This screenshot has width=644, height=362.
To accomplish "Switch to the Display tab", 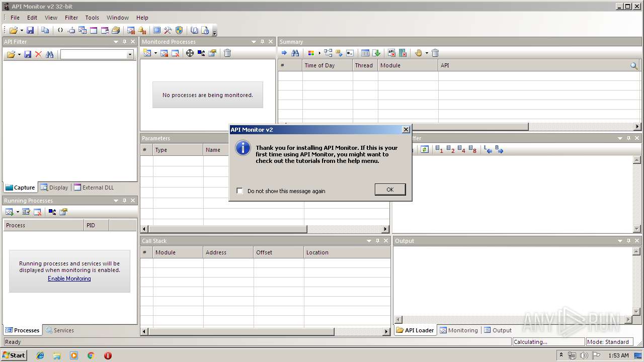I will pos(54,188).
